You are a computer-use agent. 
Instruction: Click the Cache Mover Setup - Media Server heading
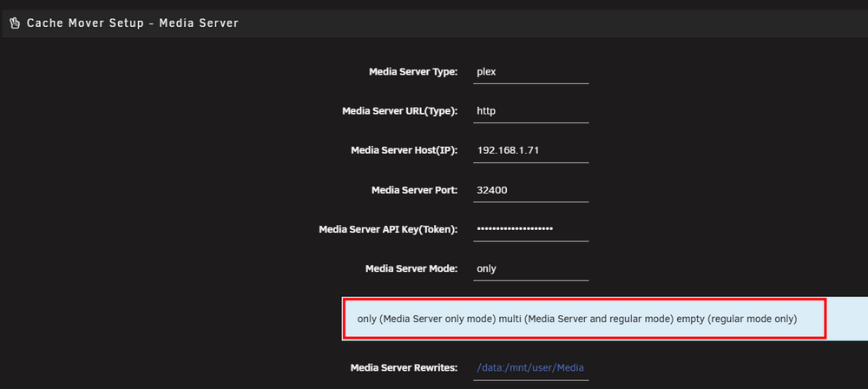(132, 23)
